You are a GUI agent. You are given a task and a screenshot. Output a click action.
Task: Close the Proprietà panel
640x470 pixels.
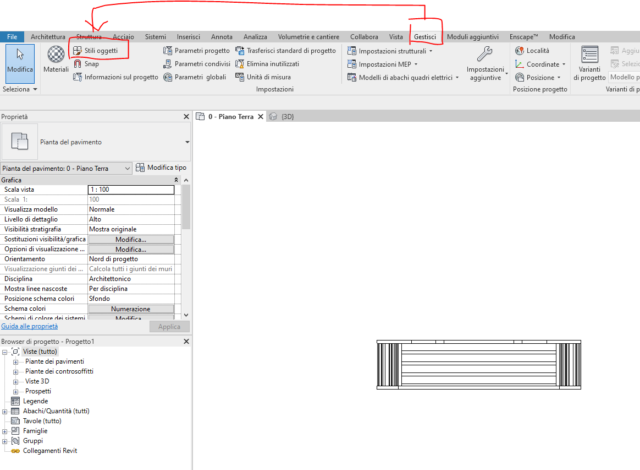(186, 117)
